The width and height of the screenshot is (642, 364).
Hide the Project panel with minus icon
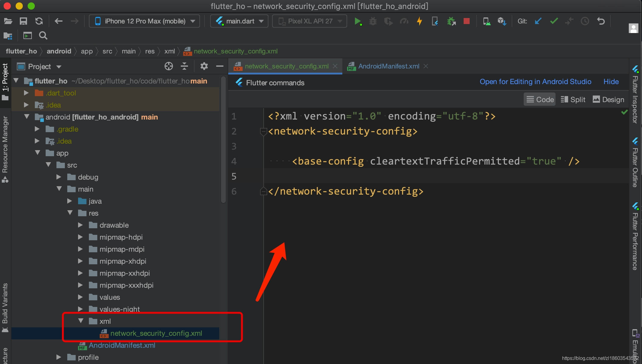pyautogui.click(x=220, y=66)
